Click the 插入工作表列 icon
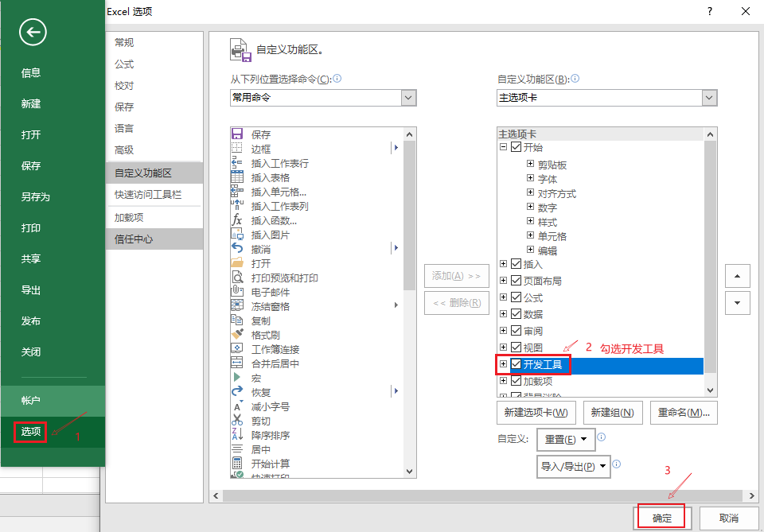Screen dimensions: 764x532 point(237,205)
